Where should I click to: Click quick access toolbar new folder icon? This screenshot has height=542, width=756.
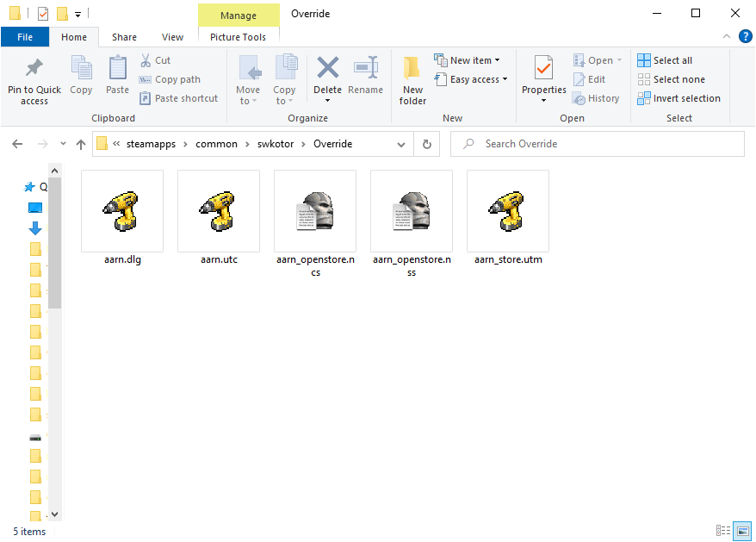click(62, 14)
